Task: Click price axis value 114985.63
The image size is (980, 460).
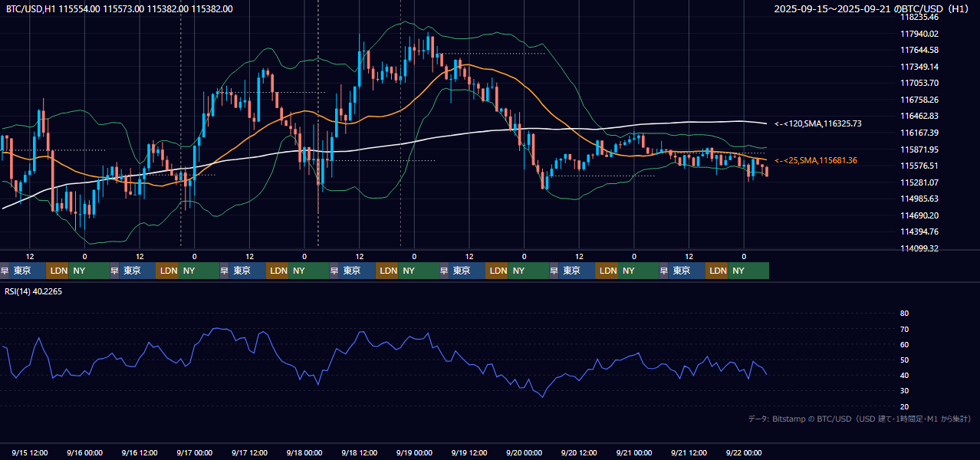Action: pyautogui.click(x=920, y=199)
